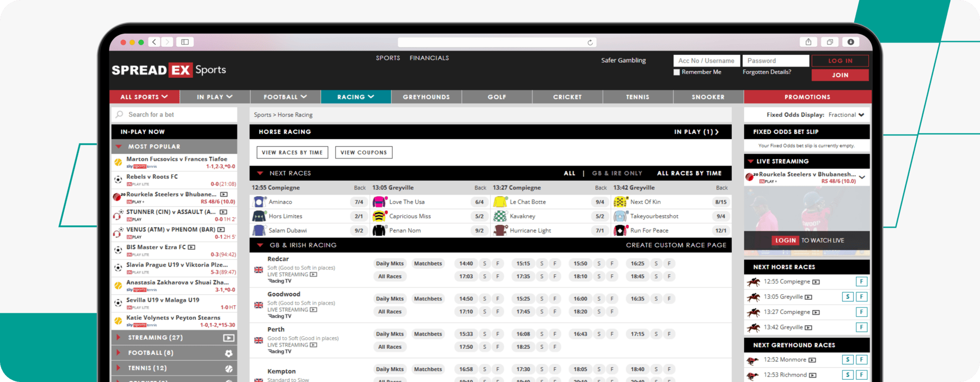Open the GREYHOUNDS tab
Viewport: 980px width, 382px height.
pos(426,97)
